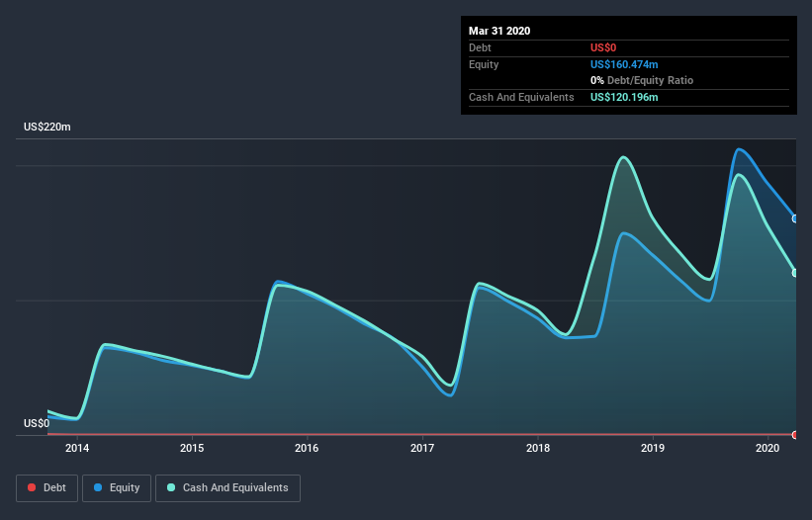This screenshot has height=520, width=812.
Task: Toggle Cash And Equivalents legend button
Action: (227, 488)
